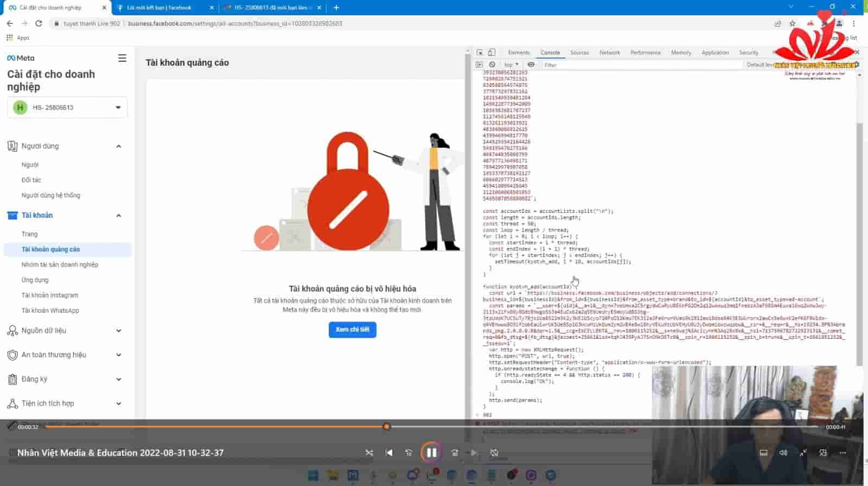Bookmark page with the star icon
868x486 pixels.
tap(793, 23)
